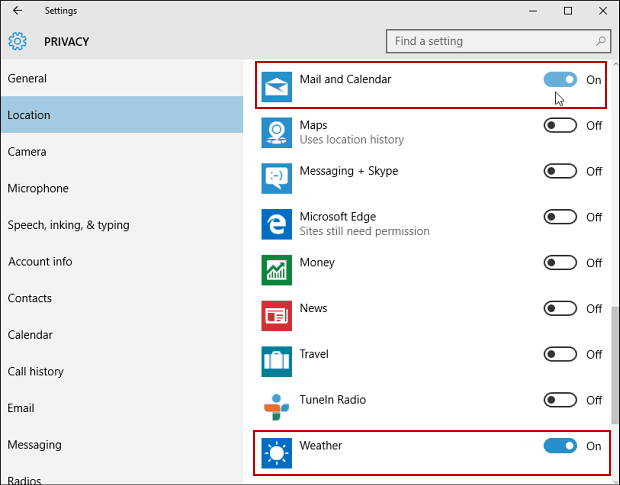Open Speech, inking, & typing section
620x485 pixels.
[122, 225]
